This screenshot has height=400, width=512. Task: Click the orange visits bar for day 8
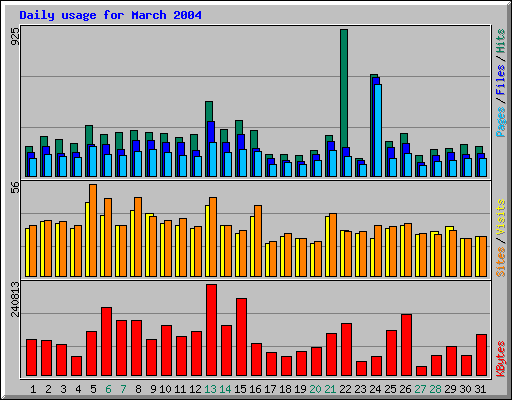point(138,237)
